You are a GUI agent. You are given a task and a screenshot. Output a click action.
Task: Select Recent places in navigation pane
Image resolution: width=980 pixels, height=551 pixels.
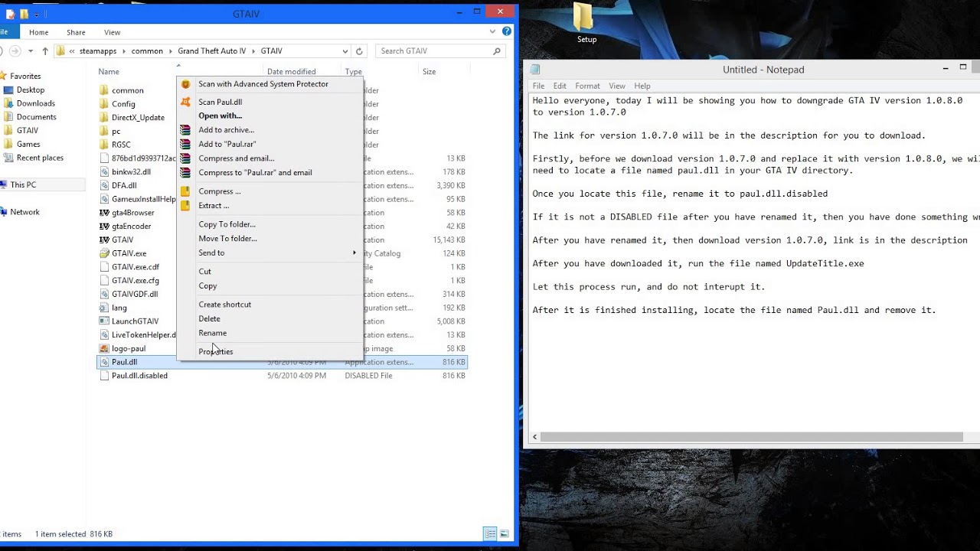40,158
